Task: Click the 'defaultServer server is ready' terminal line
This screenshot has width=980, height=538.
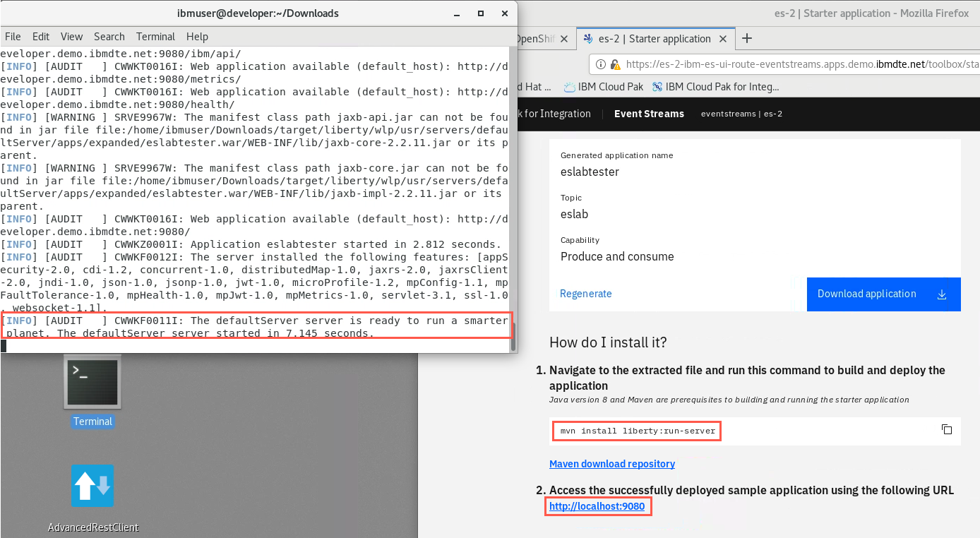Action: click(x=254, y=327)
